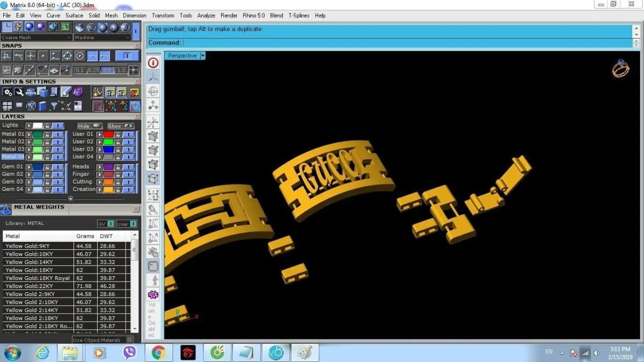Image resolution: width=644 pixels, height=362 pixels.
Task: Toggle the Lights layer lock icon
Action: click(47, 125)
